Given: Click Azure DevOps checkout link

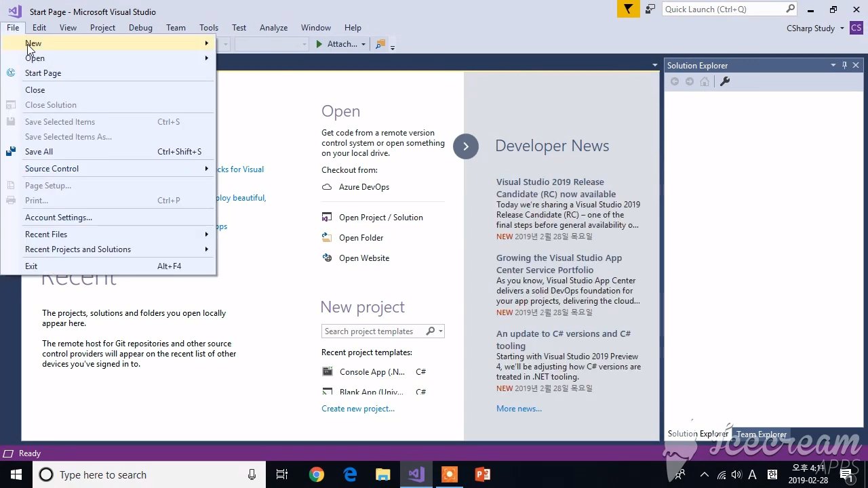Looking at the screenshot, I should tap(364, 187).
